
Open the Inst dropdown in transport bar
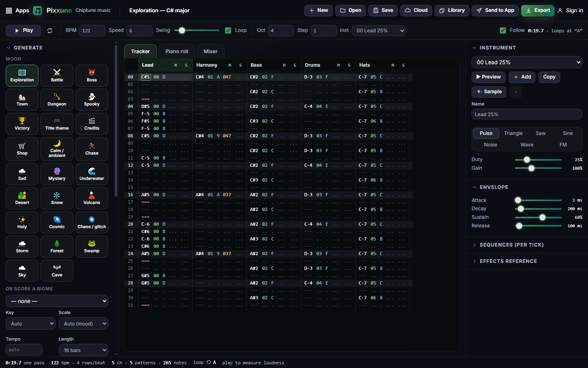click(x=379, y=31)
